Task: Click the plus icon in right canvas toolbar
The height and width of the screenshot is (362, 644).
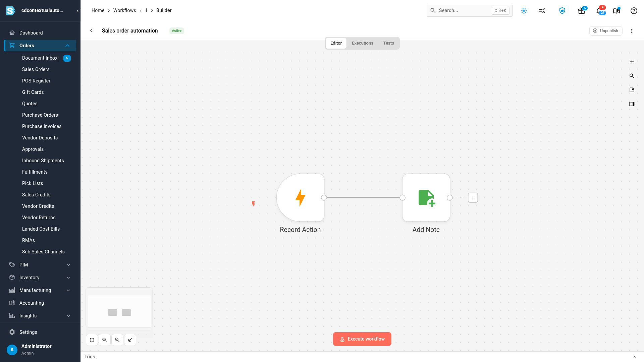Action: (632, 62)
